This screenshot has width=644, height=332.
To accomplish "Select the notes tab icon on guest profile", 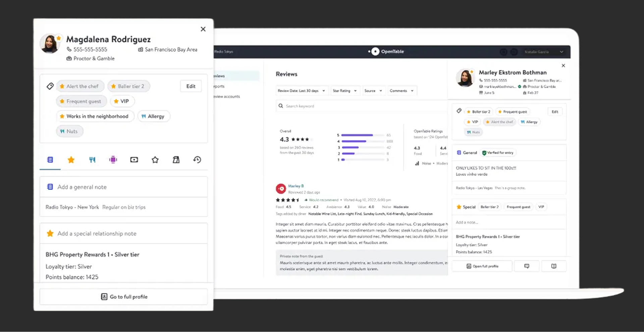I will point(50,160).
